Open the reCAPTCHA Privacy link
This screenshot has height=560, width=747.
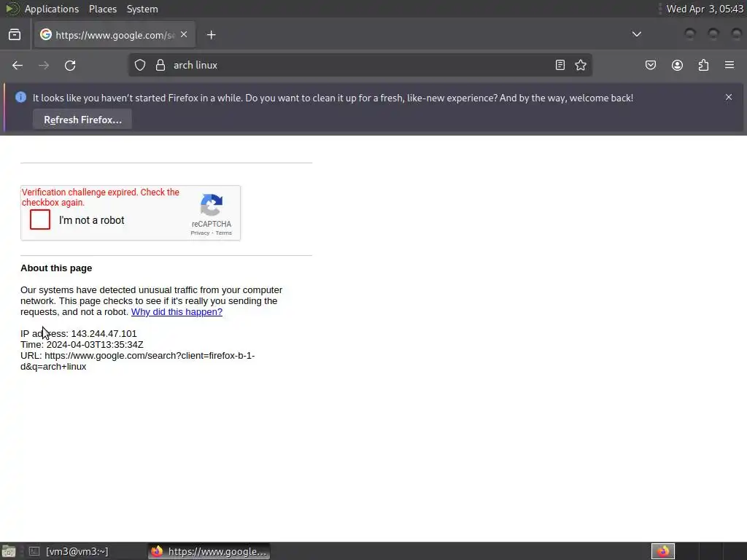click(200, 233)
